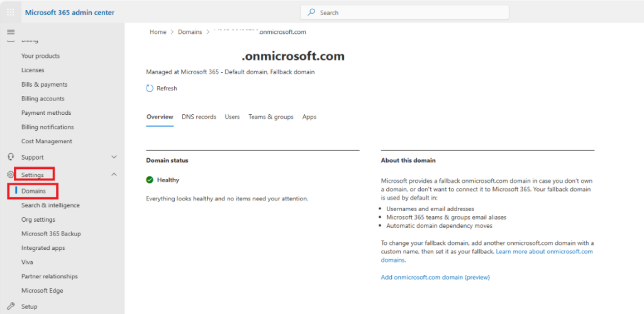
Task: Click the Home breadcrumb link
Action: [x=158, y=32]
